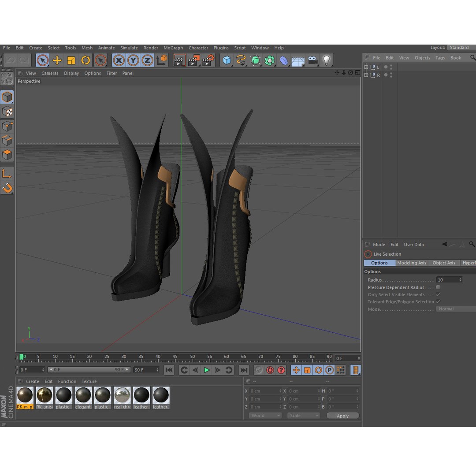Open the MoGraph menu

pyautogui.click(x=173, y=48)
